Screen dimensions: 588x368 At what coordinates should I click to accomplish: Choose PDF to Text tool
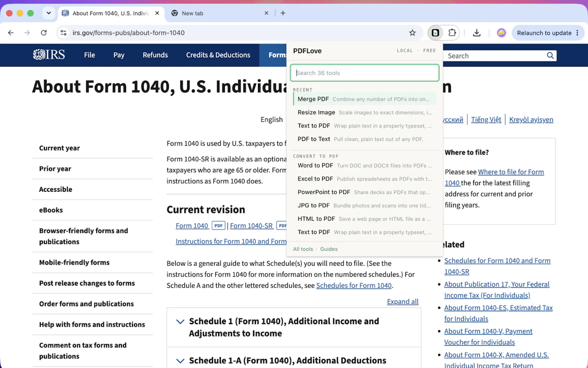[365, 139]
